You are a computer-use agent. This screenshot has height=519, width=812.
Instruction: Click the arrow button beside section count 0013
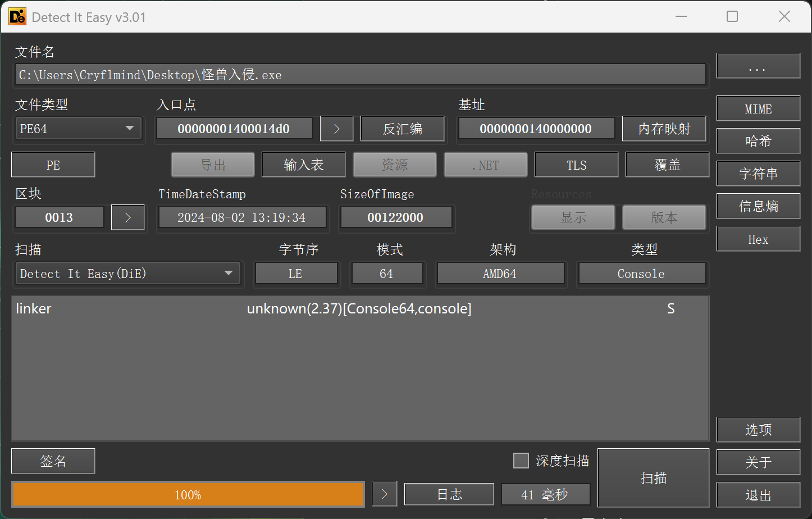127,217
